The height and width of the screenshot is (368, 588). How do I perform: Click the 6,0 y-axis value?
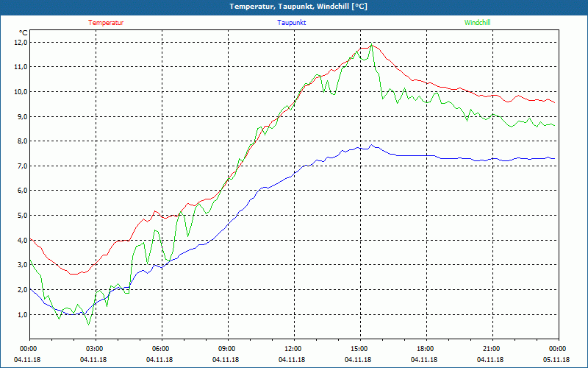[23, 191]
